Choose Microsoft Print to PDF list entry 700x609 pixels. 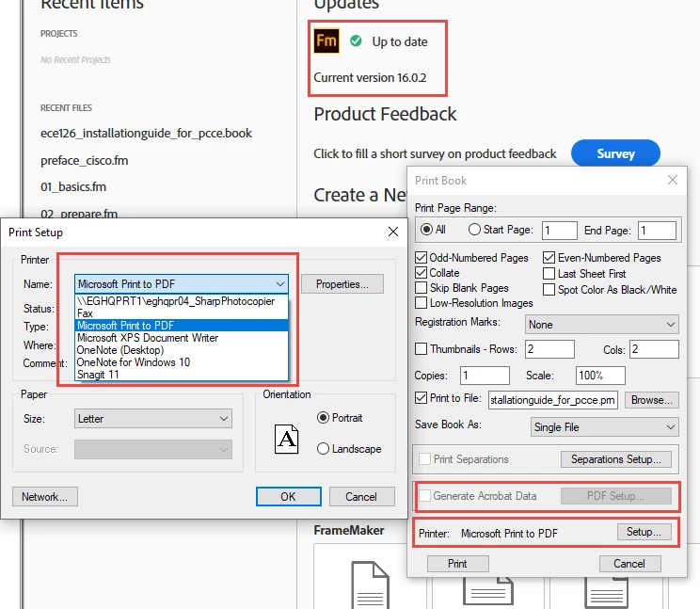point(182,326)
